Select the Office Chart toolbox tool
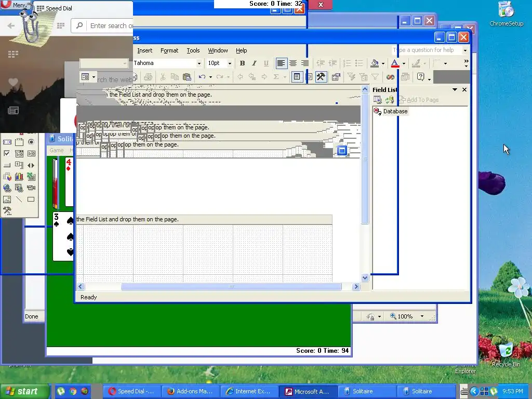 19,177
